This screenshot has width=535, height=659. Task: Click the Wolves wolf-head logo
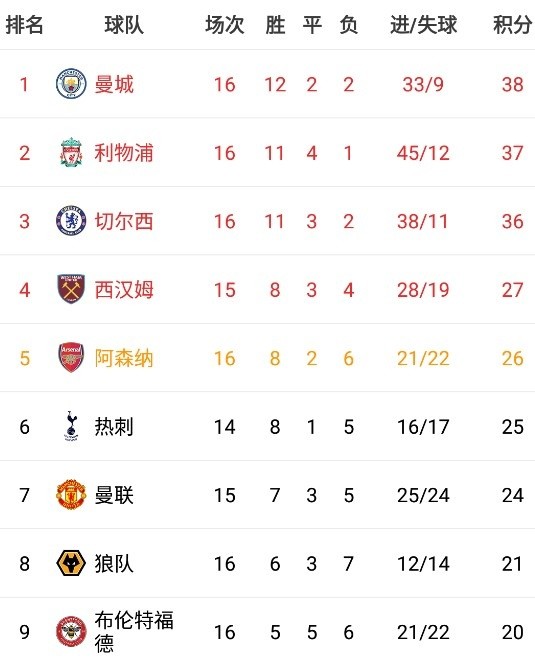click(71, 563)
